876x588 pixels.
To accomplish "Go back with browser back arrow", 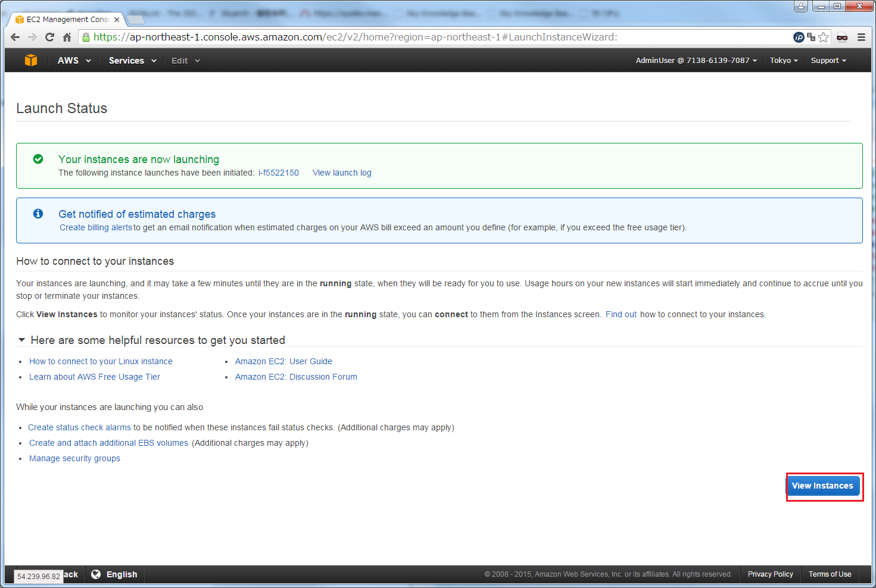I will [x=15, y=37].
